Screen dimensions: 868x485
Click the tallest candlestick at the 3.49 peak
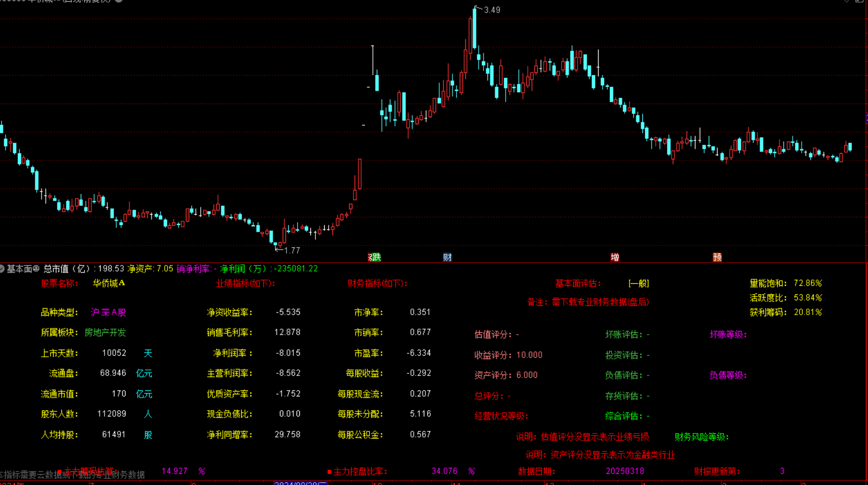(474, 29)
